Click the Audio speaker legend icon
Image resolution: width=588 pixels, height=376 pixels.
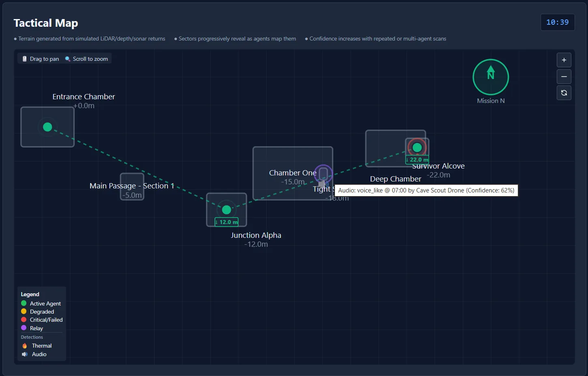point(24,354)
